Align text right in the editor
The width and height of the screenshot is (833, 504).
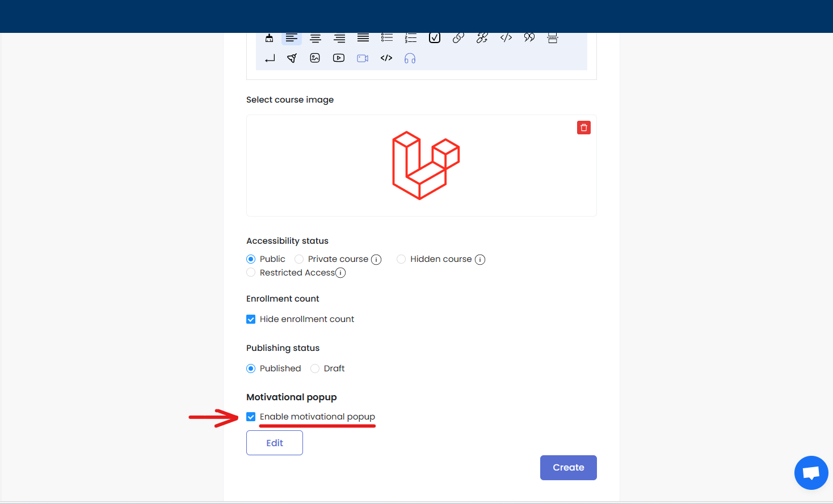339,38
